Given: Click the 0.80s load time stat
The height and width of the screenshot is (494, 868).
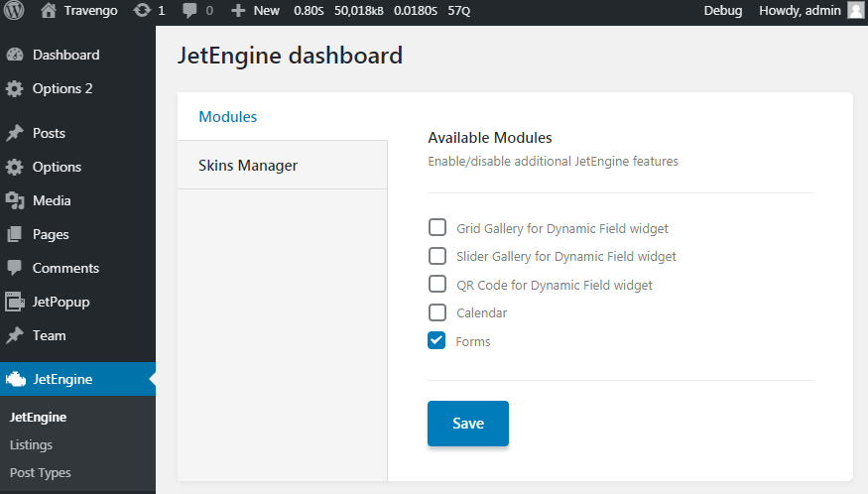Looking at the screenshot, I should pos(309,11).
